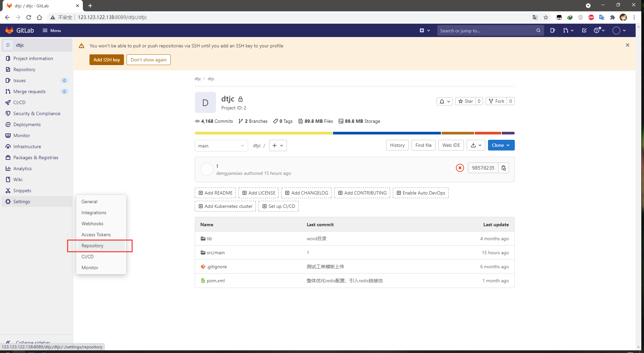The height and width of the screenshot is (353, 644).
Task: Click Add README button
Action: [215, 193]
